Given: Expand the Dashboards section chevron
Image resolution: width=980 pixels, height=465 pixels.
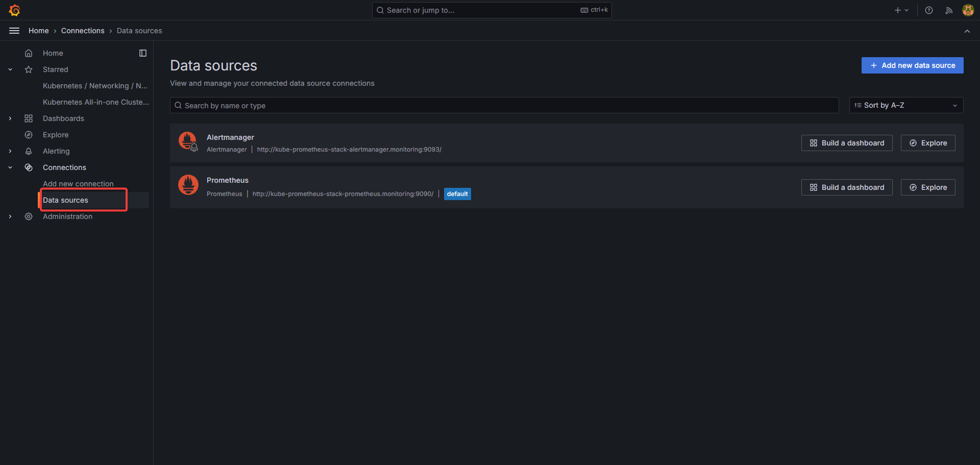Looking at the screenshot, I should pyautogui.click(x=10, y=118).
